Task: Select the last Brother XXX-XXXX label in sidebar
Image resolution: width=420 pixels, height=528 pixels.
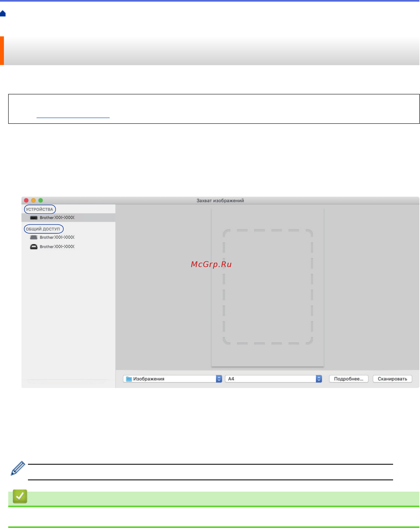Action: (57, 247)
